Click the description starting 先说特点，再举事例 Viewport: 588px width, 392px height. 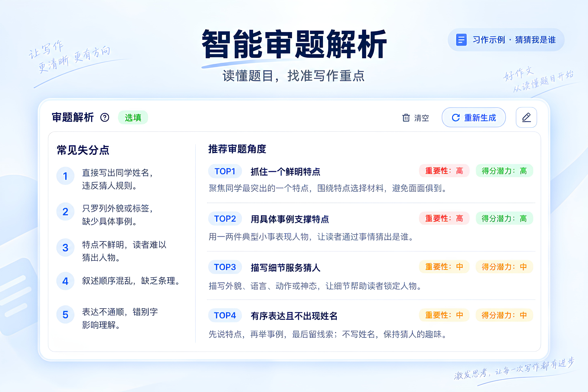tap(328, 334)
